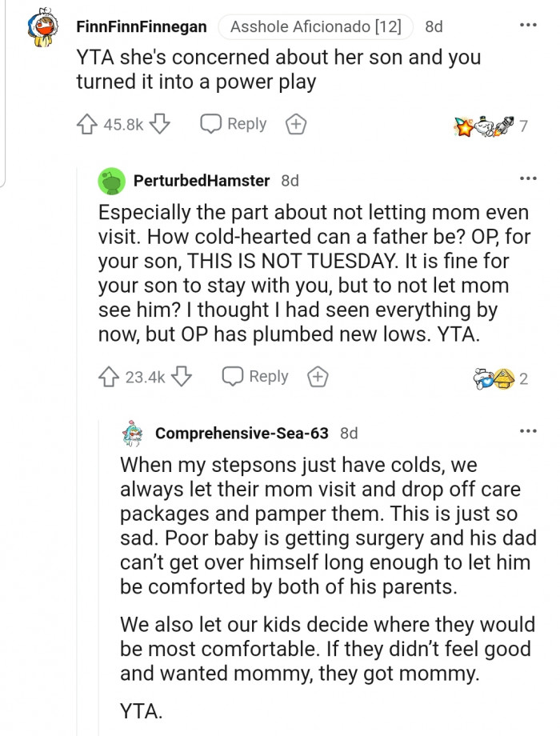Open options menu for PerturbedHamster's comment
The width and height of the screenshot is (560, 736).
click(x=528, y=178)
